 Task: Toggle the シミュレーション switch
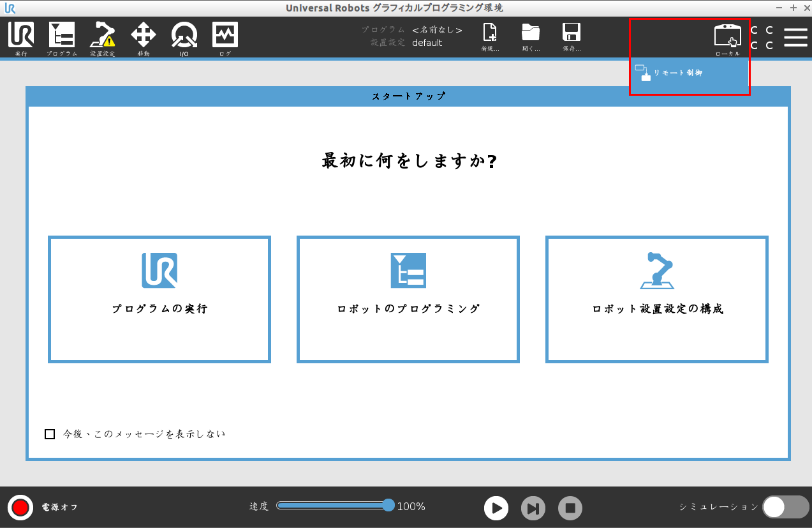[785, 507]
